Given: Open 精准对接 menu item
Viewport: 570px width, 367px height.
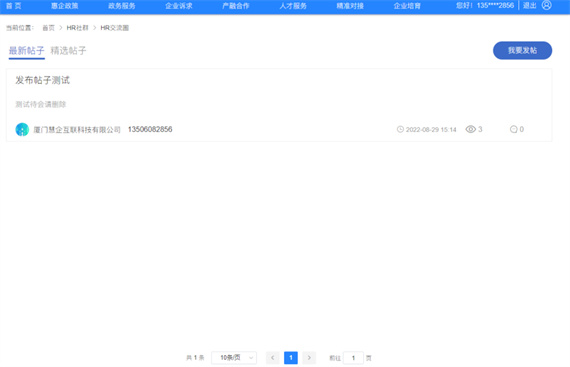Looking at the screenshot, I should [350, 6].
